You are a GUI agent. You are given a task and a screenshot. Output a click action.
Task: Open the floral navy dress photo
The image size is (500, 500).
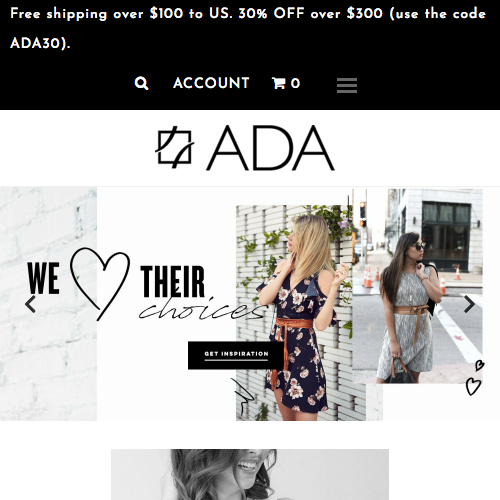click(301, 313)
